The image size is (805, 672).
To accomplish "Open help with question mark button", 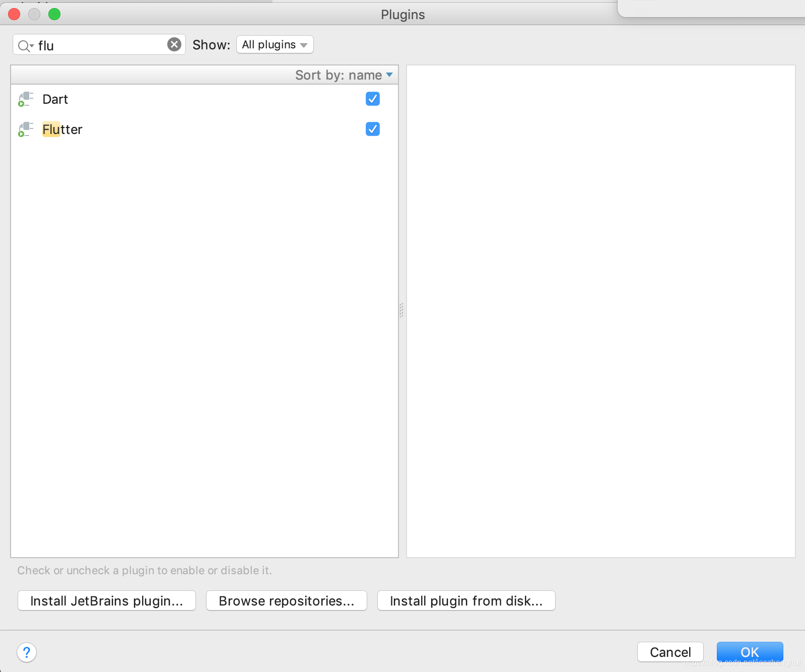I will [x=27, y=652].
